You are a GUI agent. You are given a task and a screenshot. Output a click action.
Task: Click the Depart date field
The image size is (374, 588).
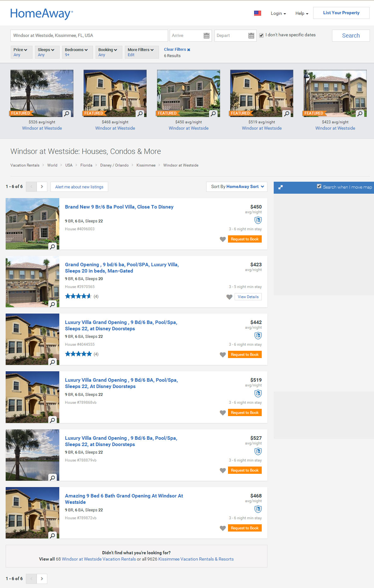click(x=235, y=36)
